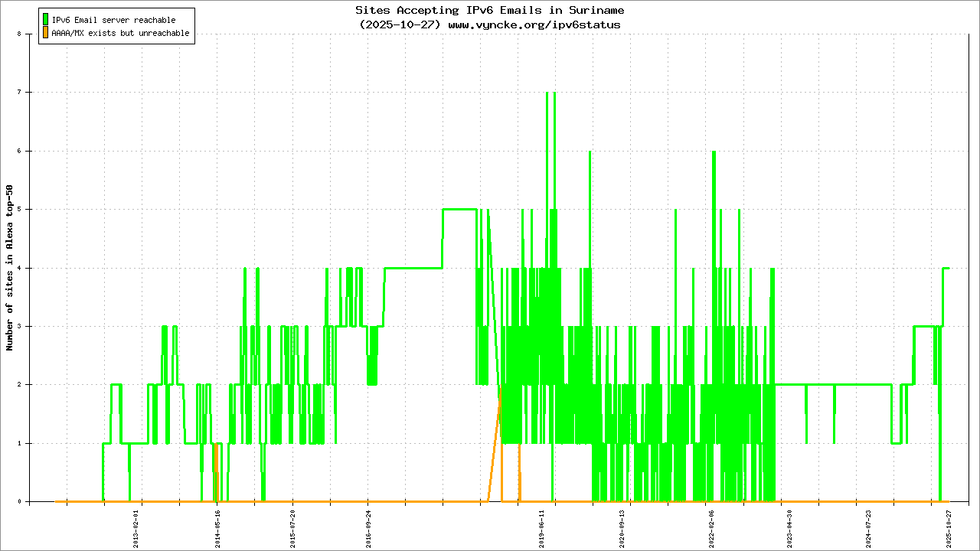980x551 pixels.
Task: Select the 2023-04-30 x-axis date label
Action: [789, 524]
